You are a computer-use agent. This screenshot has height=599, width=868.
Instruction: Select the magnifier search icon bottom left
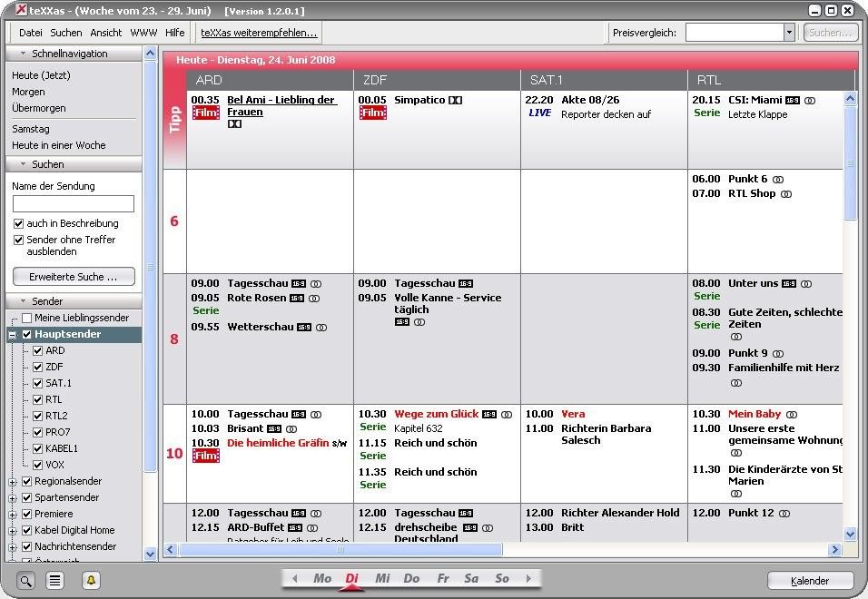26,579
